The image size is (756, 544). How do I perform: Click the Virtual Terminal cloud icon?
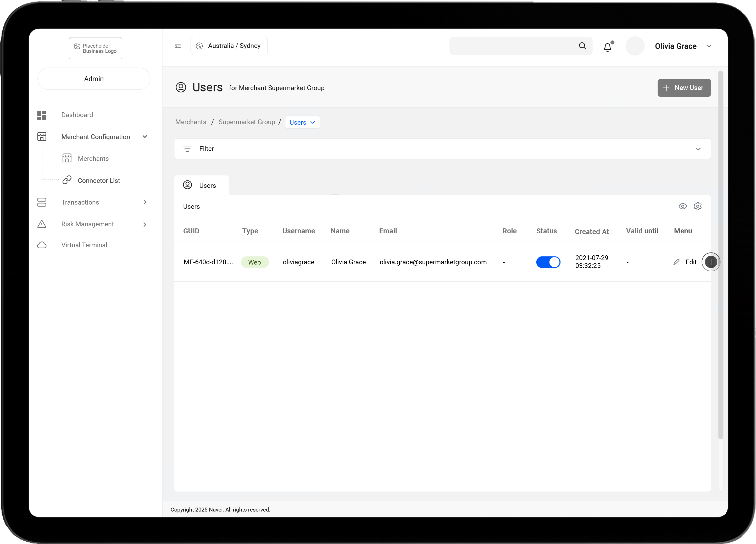[x=42, y=245]
